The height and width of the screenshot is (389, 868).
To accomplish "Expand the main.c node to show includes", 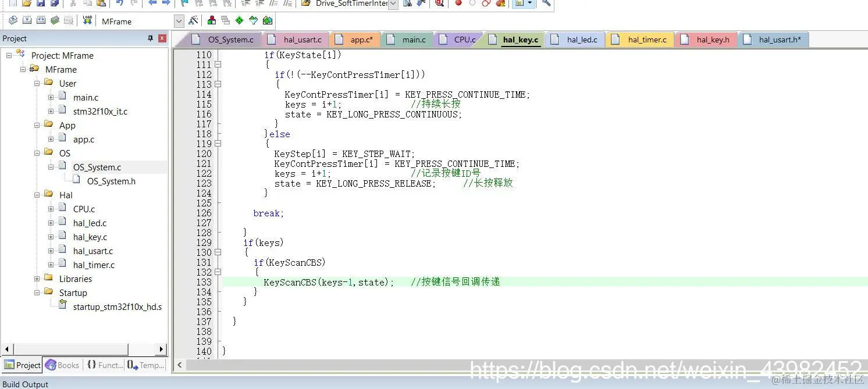I will tap(51, 97).
